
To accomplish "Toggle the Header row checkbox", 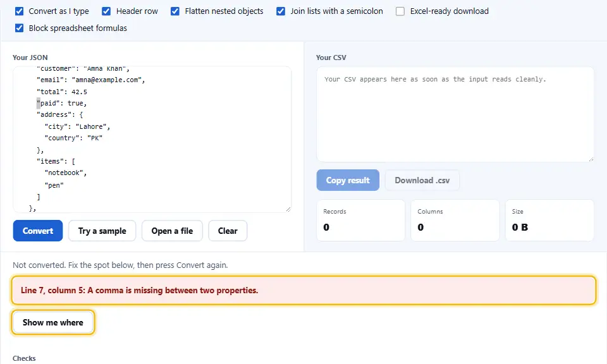I will [106, 11].
